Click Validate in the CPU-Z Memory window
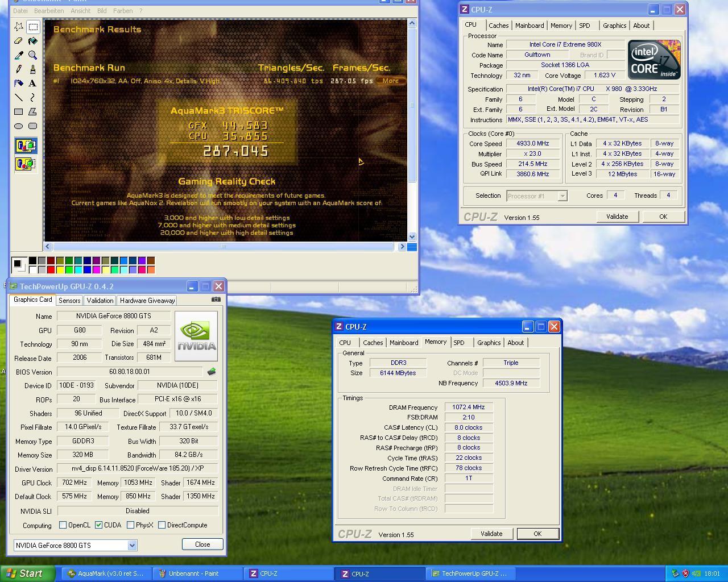Viewport: 728px width, 582px height. point(491,534)
